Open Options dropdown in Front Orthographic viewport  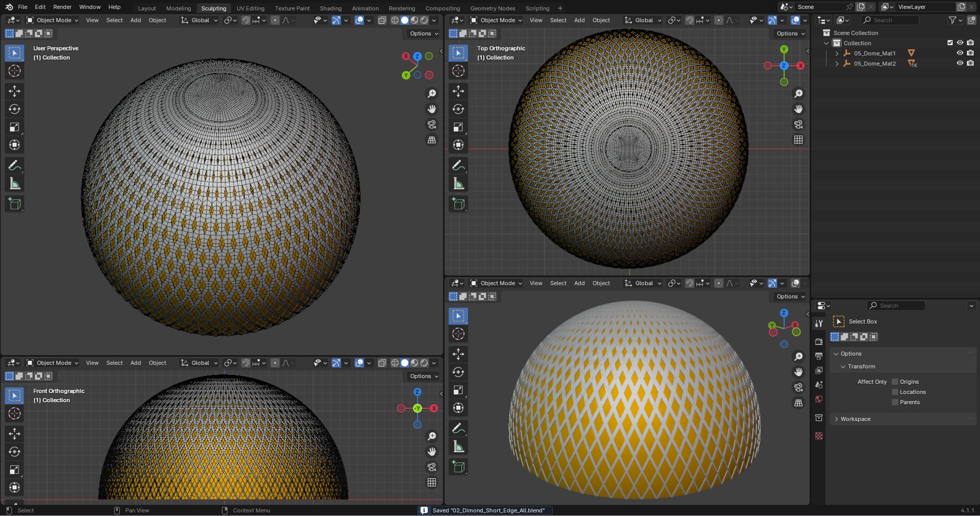[424, 376]
